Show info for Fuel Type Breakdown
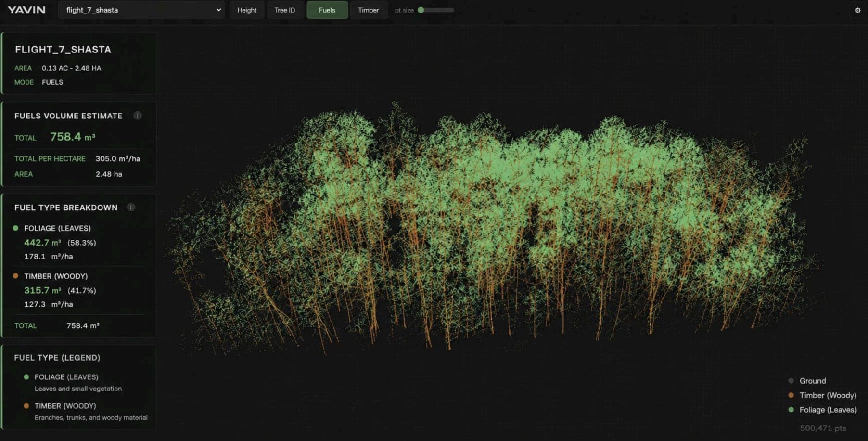The image size is (868, 441). (x=131, y=207)
